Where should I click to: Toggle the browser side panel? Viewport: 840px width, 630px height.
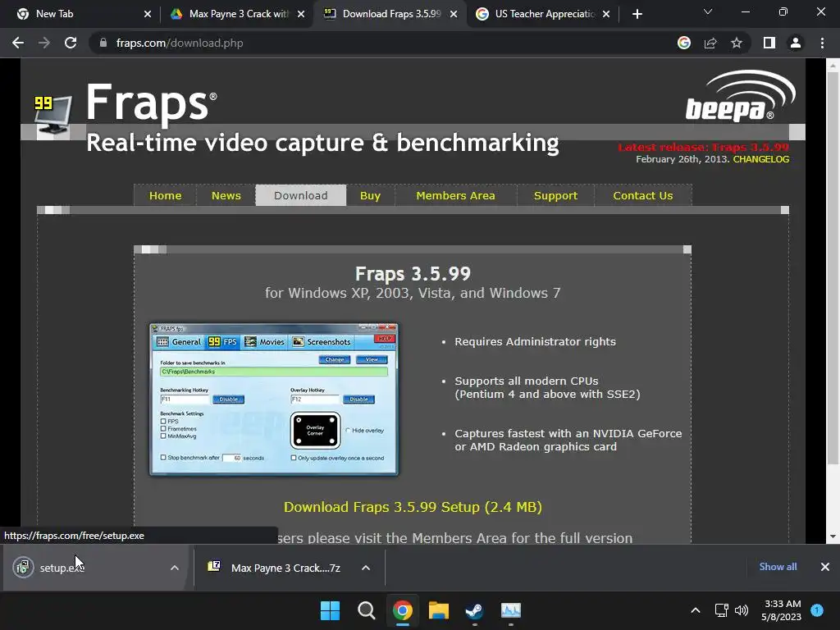[769, 43]
